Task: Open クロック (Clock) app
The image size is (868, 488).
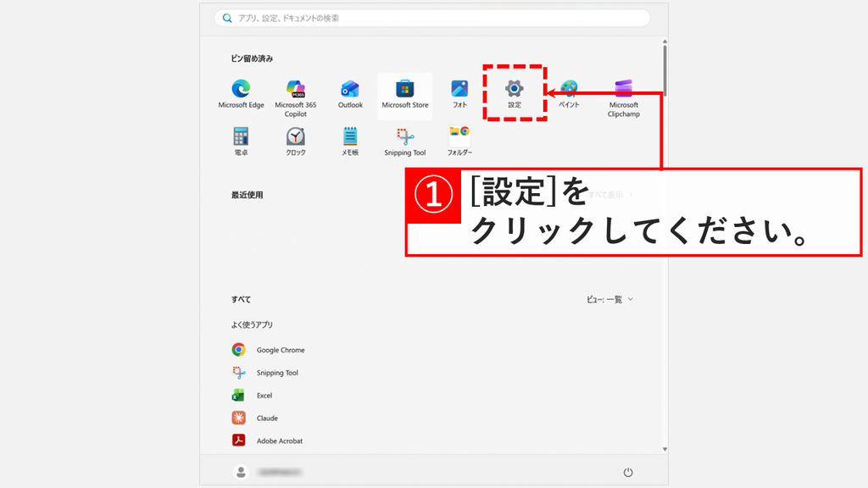Action: click(x=296, y=141)
